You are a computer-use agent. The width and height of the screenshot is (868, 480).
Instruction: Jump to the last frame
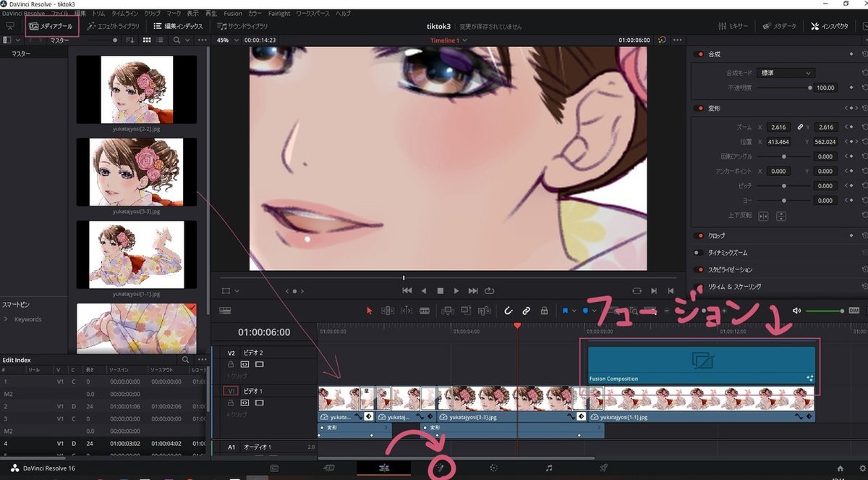pos(473,290)
